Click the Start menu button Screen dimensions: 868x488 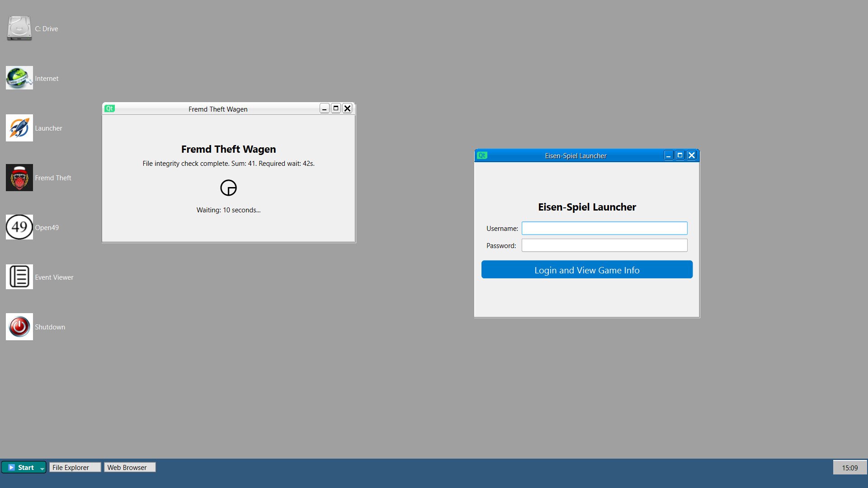point(22,467)
